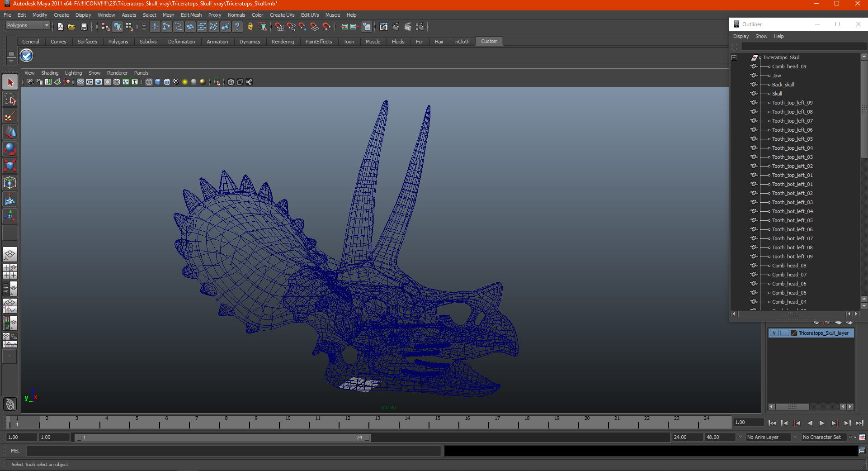Expand the selection mask options arrow
Viewport: 868px width, 471px height.
(144, 27)
